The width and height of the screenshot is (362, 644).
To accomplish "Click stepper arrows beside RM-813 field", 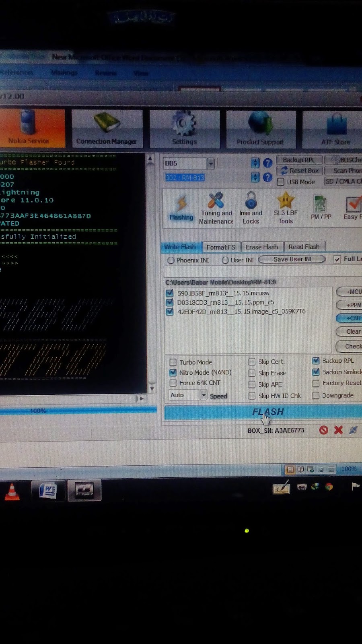I will pos(255,177).
